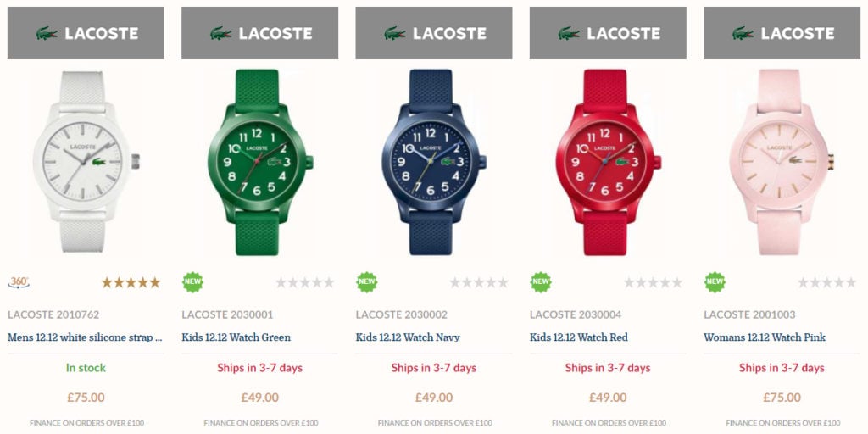Select the navy Lacoste watch image
The width and height of the screenshot is (868, 434).
pos(434,162)
